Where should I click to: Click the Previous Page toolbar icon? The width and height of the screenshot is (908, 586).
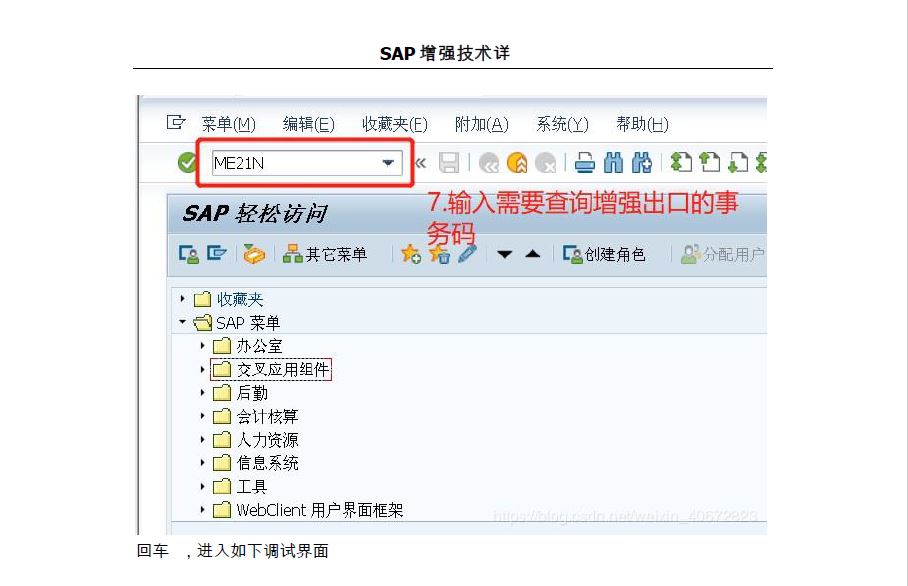709,163
